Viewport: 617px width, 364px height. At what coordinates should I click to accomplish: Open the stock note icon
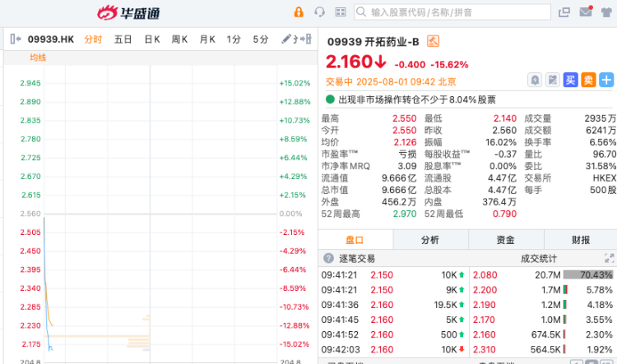[x=552, y=80]
